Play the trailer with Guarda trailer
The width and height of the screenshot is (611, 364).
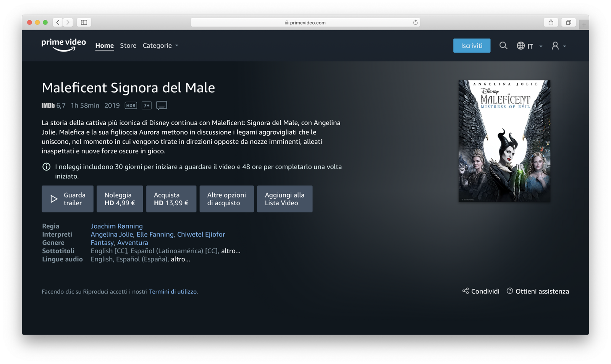68,199
